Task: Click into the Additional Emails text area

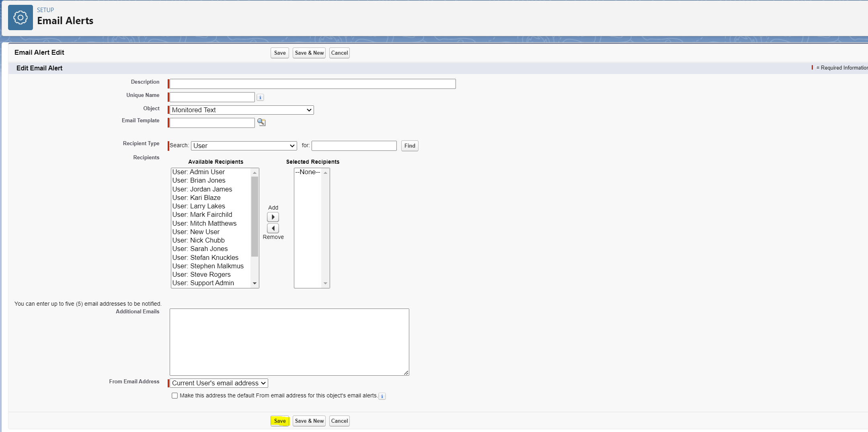Action: (x=289, y=342)
